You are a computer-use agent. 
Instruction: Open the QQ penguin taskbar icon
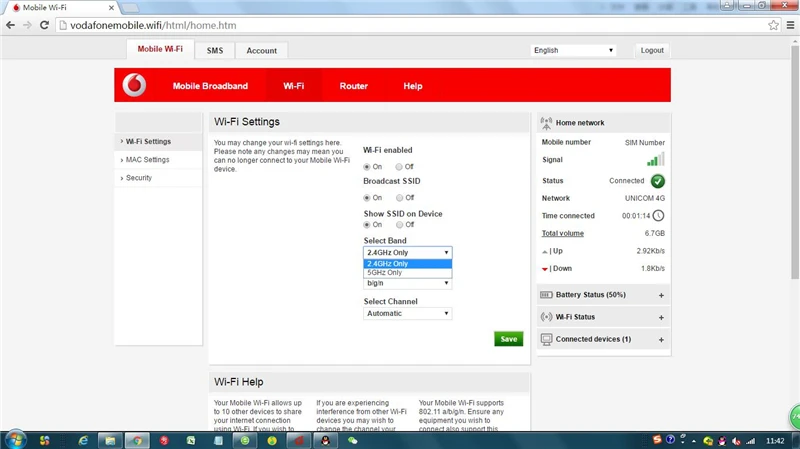(x=326, y=440)
